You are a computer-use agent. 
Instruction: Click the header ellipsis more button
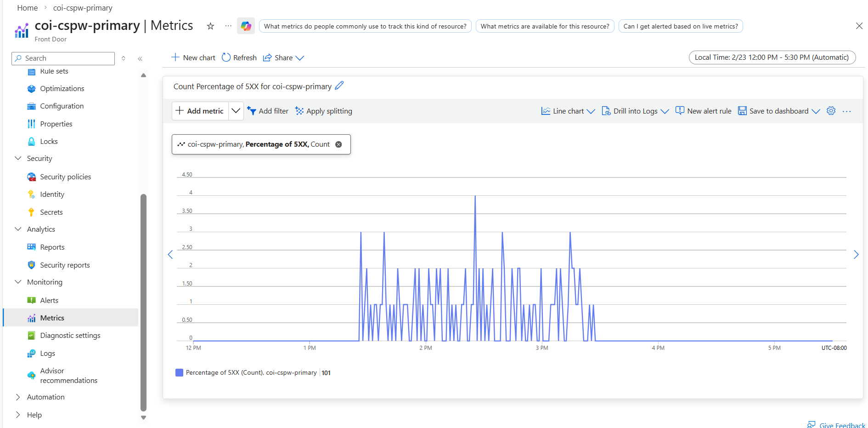(x=228, y=26)
